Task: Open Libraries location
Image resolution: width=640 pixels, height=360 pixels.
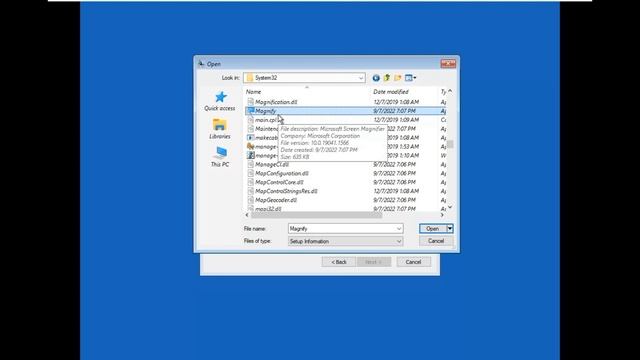Action: 220,129
